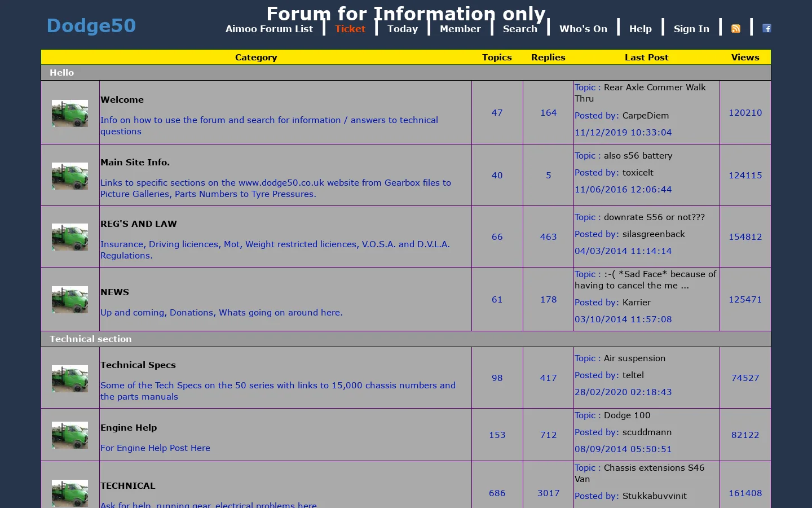812x508 pixels.
Task: Click the TECHNICAL topics count 686
Action: coord(497,493)
